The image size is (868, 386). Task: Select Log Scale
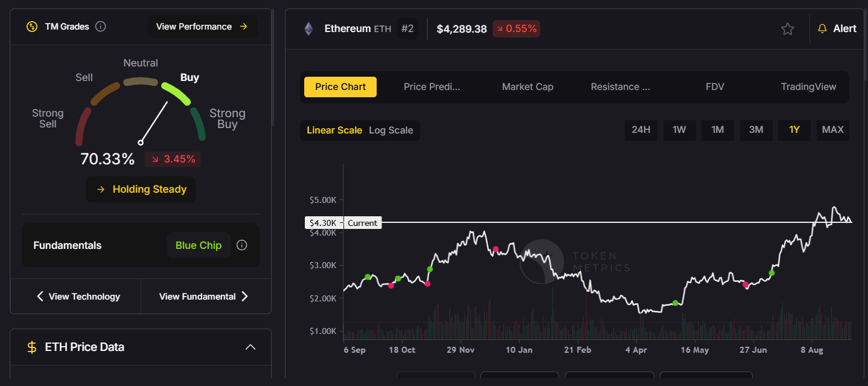tap(391, 130)
